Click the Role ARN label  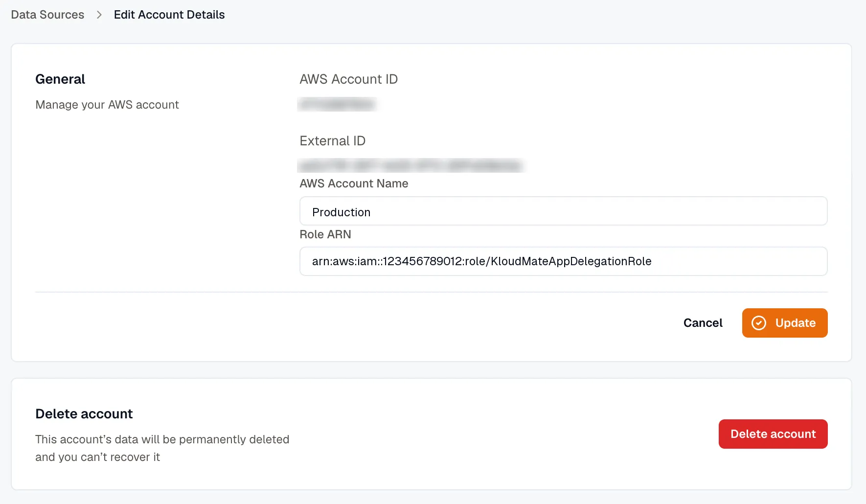click(x=325, y=234)
